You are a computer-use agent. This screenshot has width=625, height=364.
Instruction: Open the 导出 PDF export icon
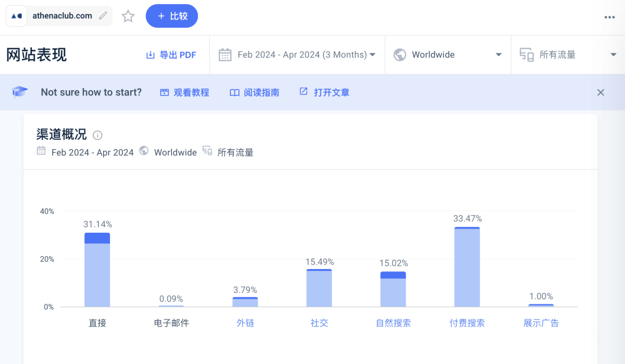149,54
